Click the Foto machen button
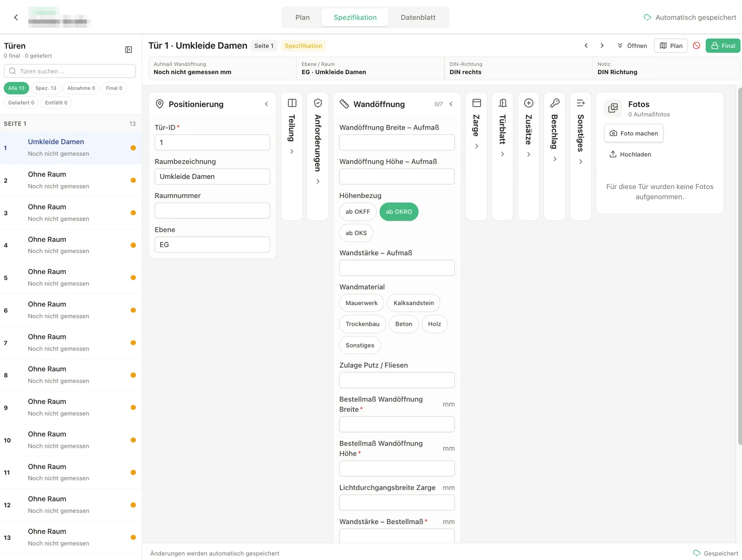742x560 pixels. (633, 133)
